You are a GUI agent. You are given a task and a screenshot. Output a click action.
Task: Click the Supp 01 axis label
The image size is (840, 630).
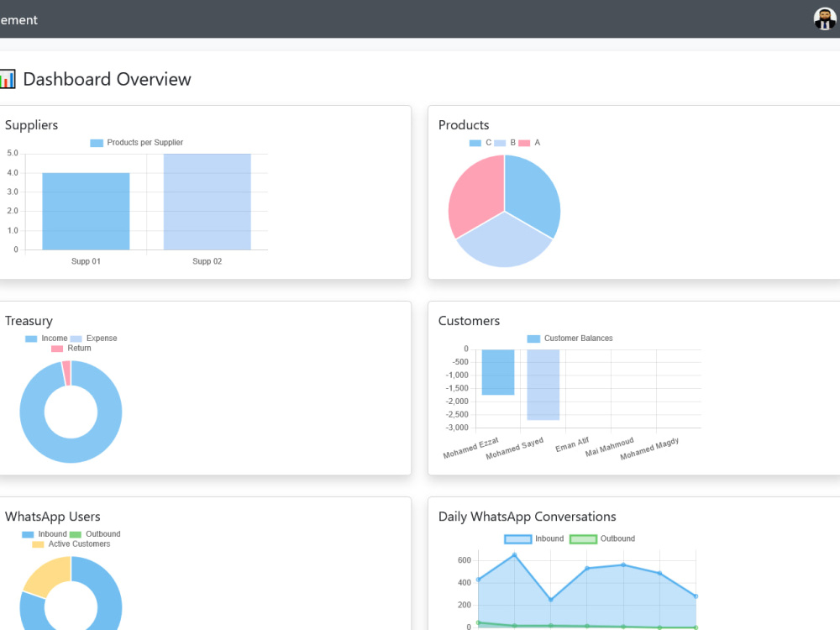(86, 261)
